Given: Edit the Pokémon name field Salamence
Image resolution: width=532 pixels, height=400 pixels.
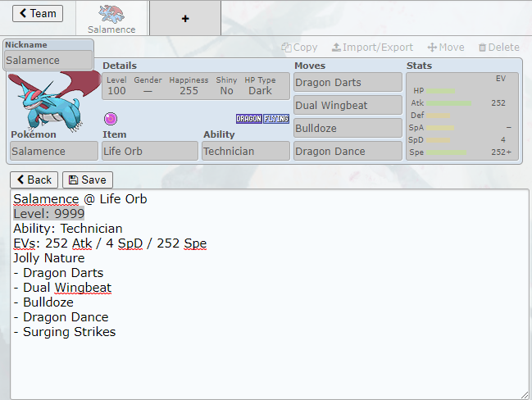Looking at the screenshot, I should pos(54,151).
